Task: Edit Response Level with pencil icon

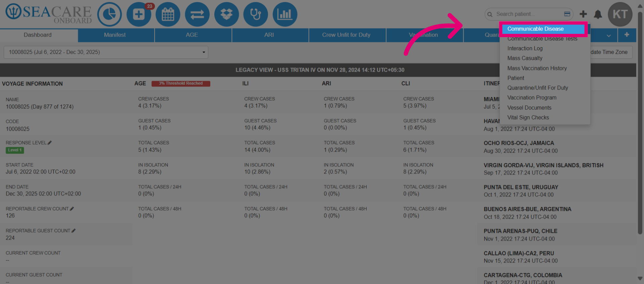Action: click(x=50, y=143)
